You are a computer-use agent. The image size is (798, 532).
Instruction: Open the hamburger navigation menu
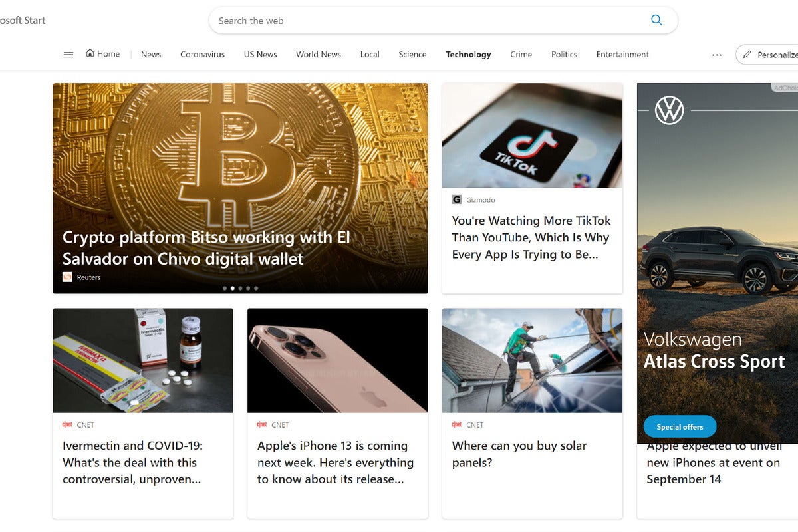coord(68,55)
